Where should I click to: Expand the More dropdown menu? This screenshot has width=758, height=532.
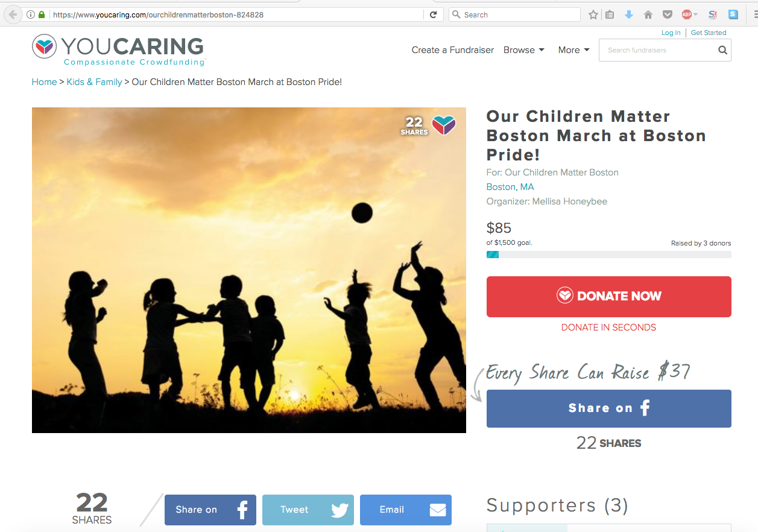(573, 50)
